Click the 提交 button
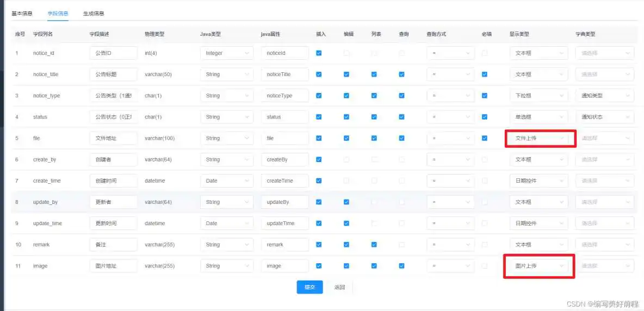 point(309,287)
